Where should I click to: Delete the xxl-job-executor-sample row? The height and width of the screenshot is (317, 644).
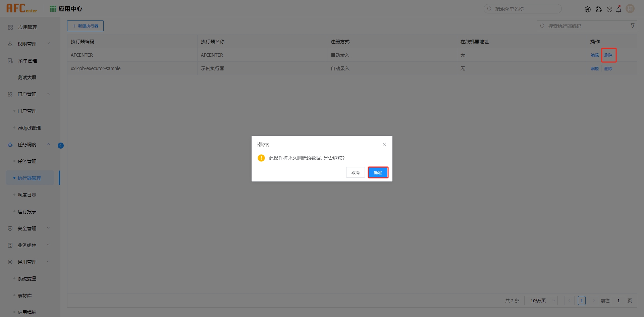click(x=608, y=68)
